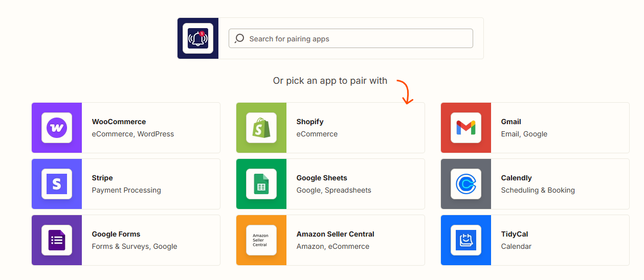
Task: Open the Gmail app title
Action: point(511,122)
